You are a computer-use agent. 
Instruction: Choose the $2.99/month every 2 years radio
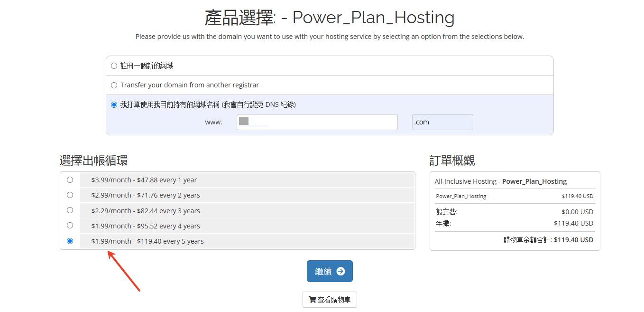pyautogui.click(x=70, y=195)
